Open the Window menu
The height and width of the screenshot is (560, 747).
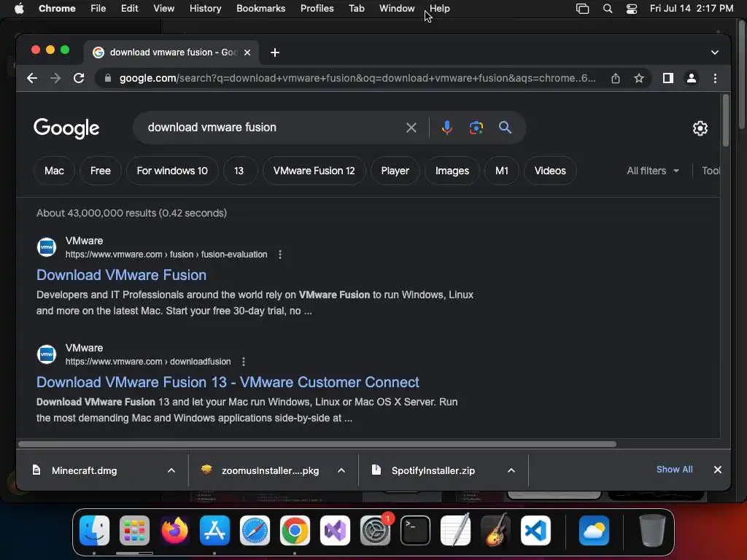coord(397,8)
